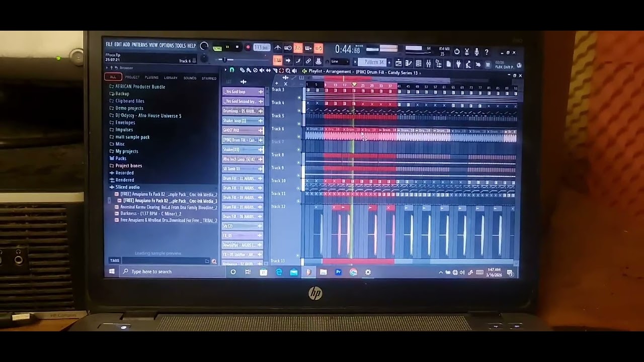Select Ancestral Karma Clearing sample file
This screenshot has height=362, width=644.
point(166,207)
